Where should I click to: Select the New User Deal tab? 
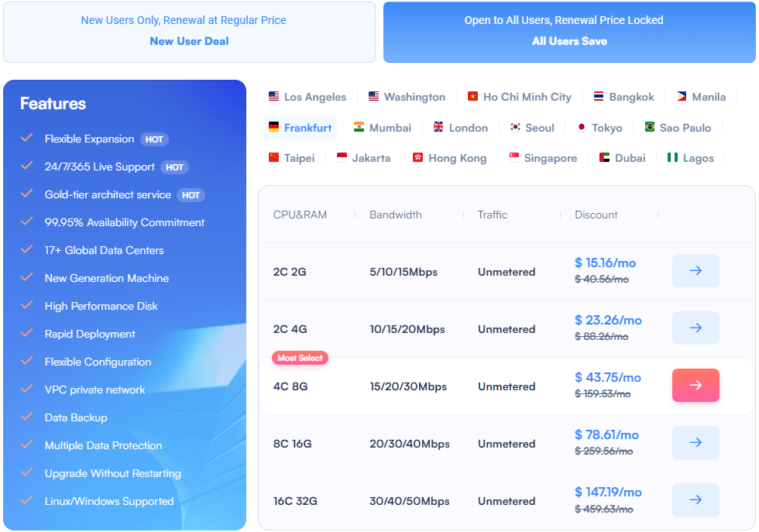click(x=189, y=32)
